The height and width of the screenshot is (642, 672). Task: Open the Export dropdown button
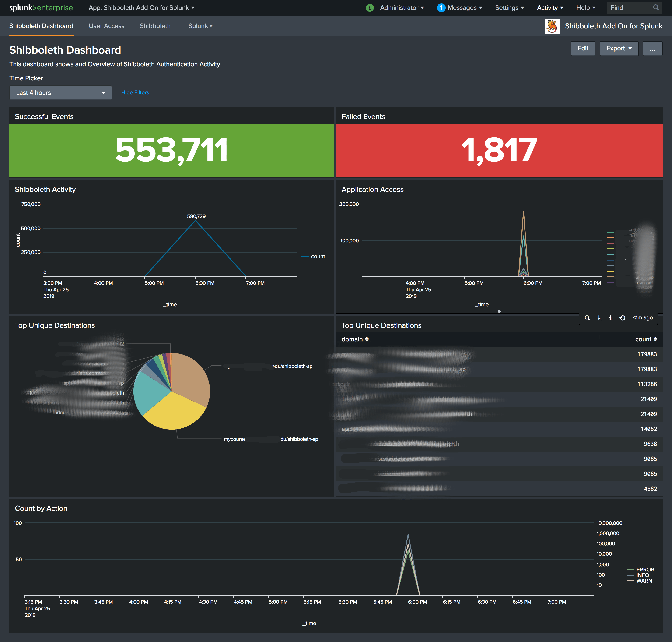pos(619,48)
